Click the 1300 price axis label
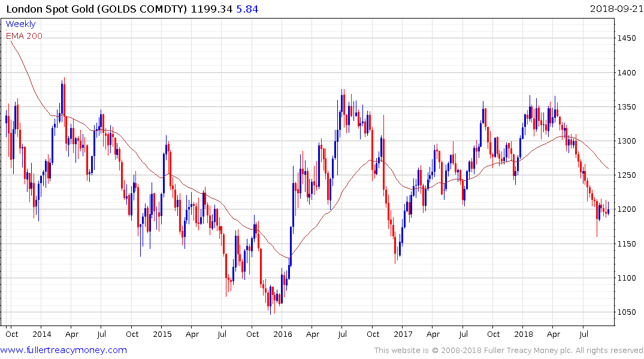Viewport: 644px width, 359px height. [627, 141]
